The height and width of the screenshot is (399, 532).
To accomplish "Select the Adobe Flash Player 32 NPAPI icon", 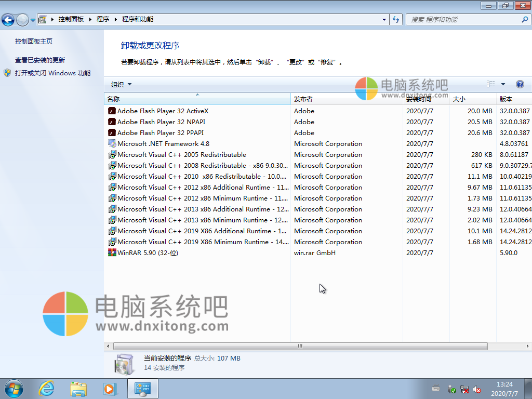I will 111,122.
